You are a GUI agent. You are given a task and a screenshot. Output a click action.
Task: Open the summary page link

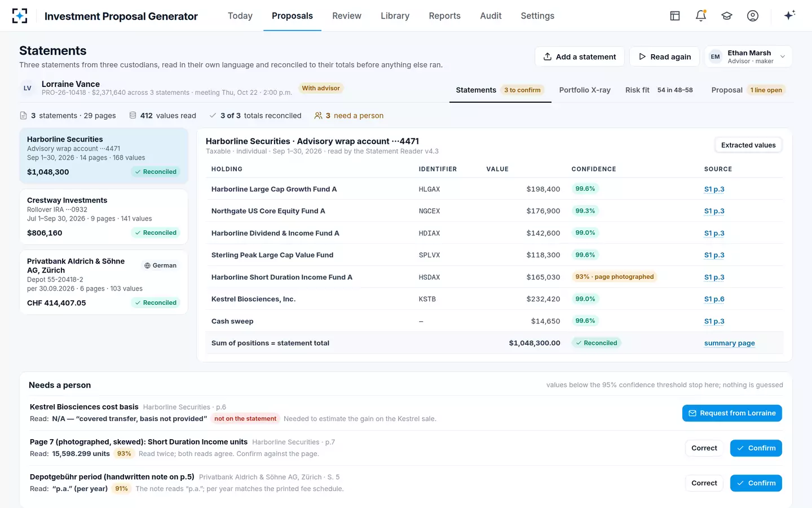pos(729,343)
